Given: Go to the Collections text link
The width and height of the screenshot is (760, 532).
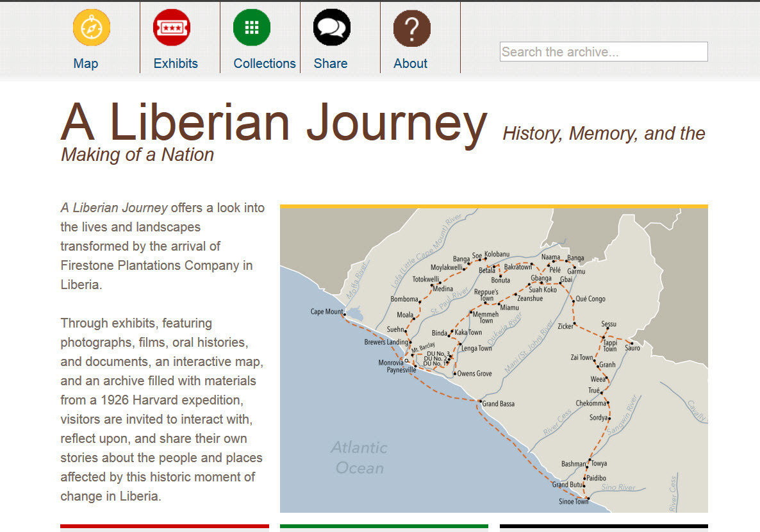Looking at the screenshot, I should [265, 63].
